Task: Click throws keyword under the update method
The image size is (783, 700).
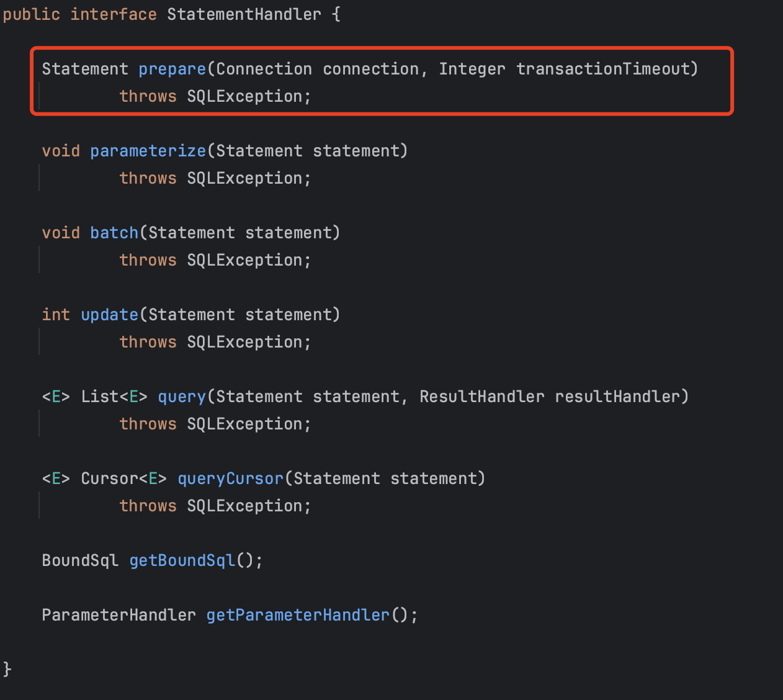Action: (x=148, y=342)
